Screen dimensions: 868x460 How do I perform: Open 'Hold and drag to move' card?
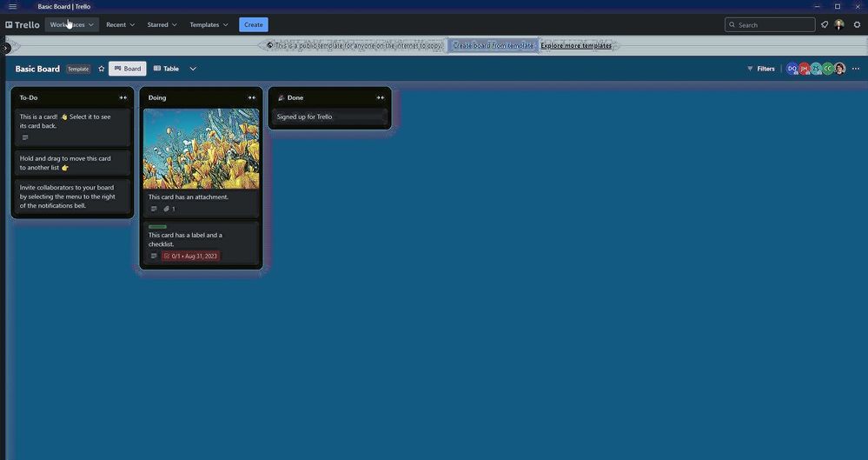(72, 163)
